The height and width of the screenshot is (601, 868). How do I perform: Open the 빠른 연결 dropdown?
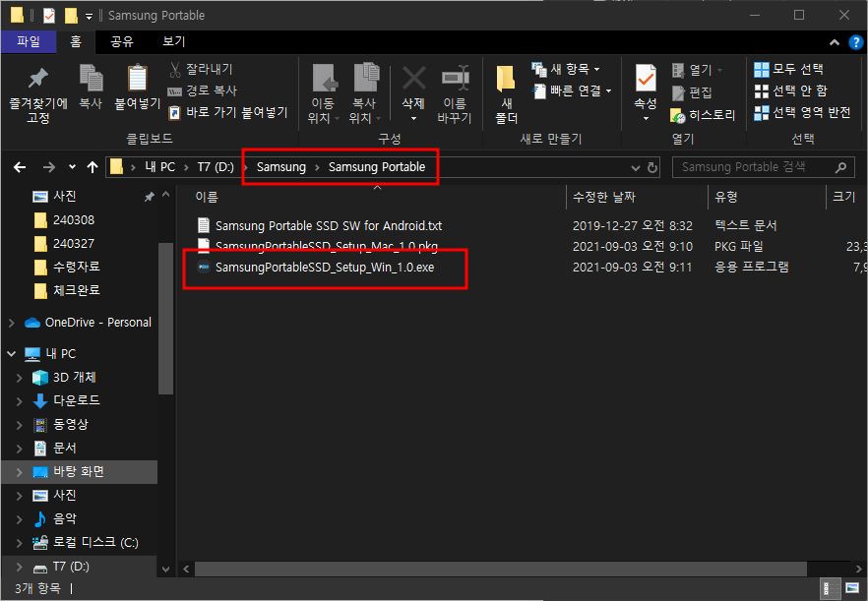pyautogui.click(x=572, y=90)
